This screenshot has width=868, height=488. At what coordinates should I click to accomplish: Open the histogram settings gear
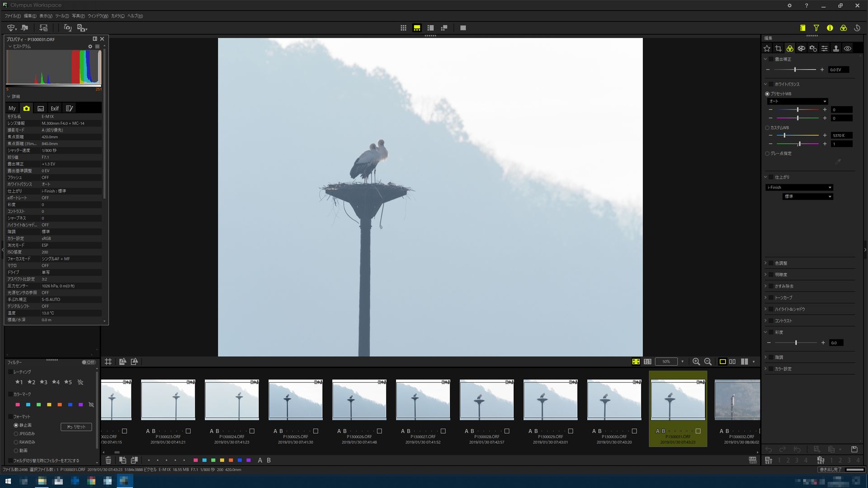[90, 47]
